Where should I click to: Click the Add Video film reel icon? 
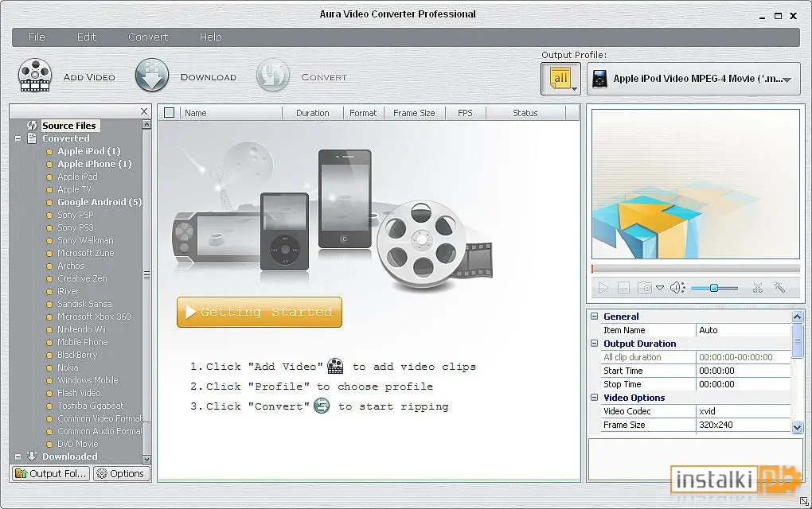coord(35,76)
